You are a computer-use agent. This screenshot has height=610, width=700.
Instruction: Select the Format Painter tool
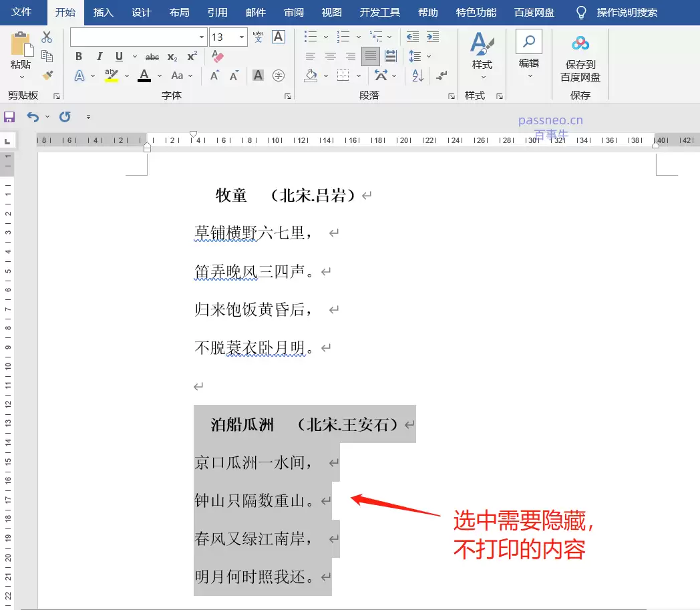(x=47, y=75)
